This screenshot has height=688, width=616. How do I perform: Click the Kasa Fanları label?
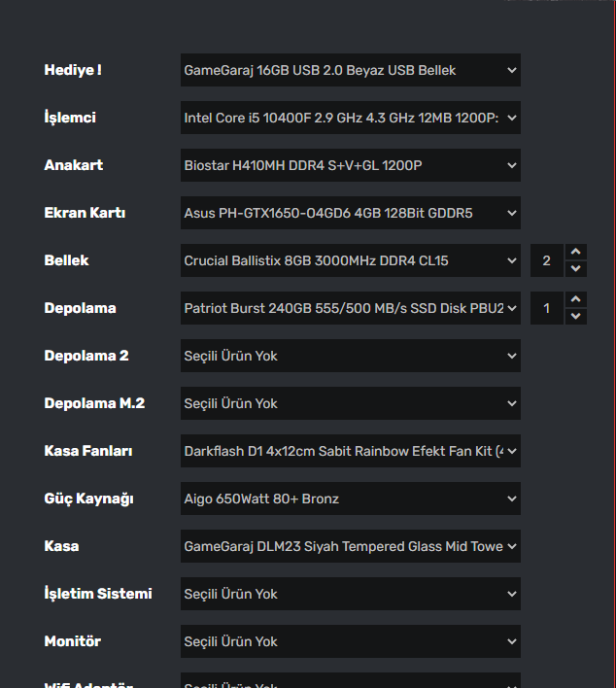[x=88, y=451]
